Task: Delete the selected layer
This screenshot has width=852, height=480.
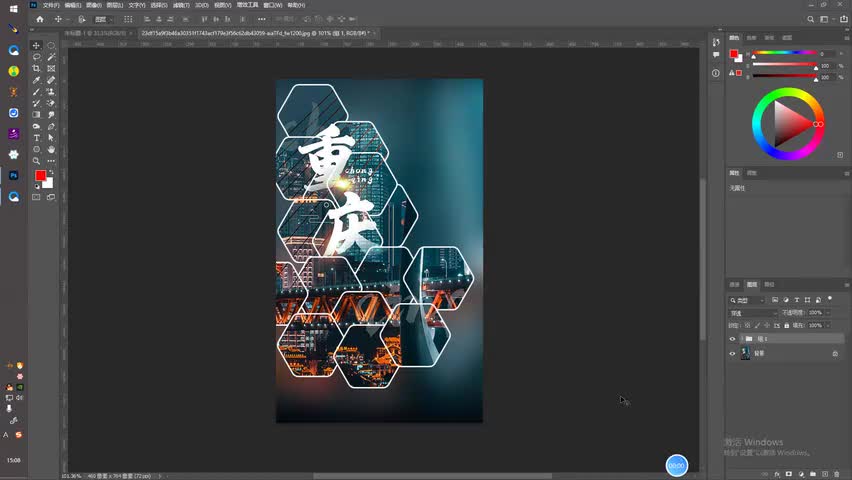Action: click(x=837, y=474)
